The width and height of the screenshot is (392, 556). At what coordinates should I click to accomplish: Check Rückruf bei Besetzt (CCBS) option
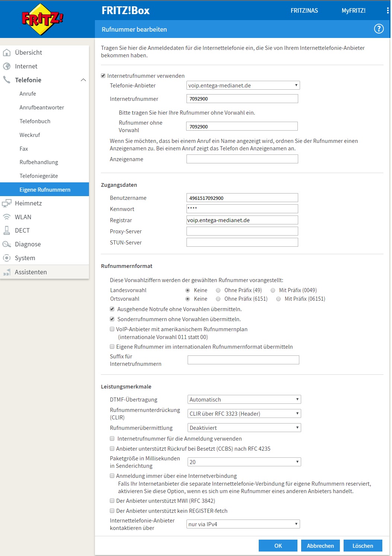tap(112, 448)
